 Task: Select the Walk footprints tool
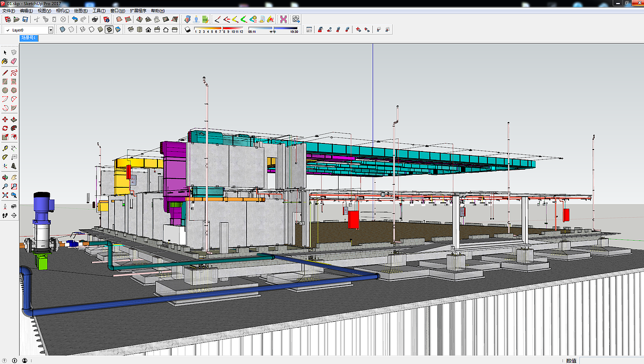pyautogui.click(x=5, y=215)
